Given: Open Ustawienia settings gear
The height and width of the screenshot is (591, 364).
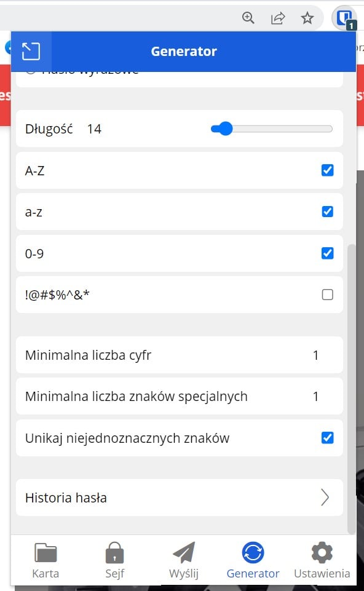Looking at the screenshot, I should (x=322, y=560).
